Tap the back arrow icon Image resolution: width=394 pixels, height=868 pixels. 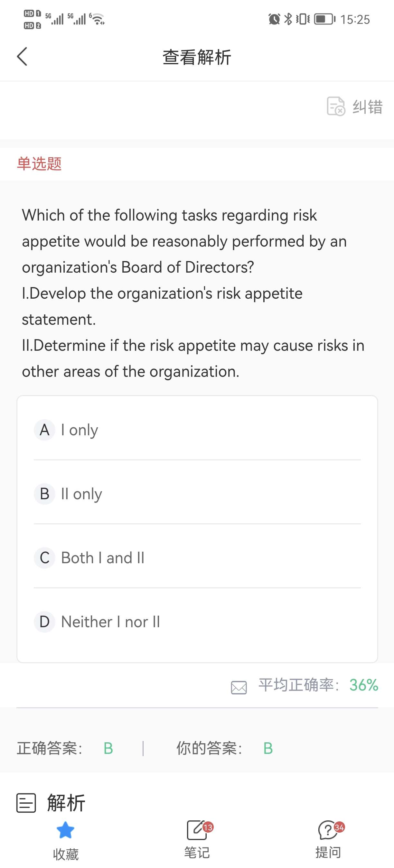coord(22,57)
